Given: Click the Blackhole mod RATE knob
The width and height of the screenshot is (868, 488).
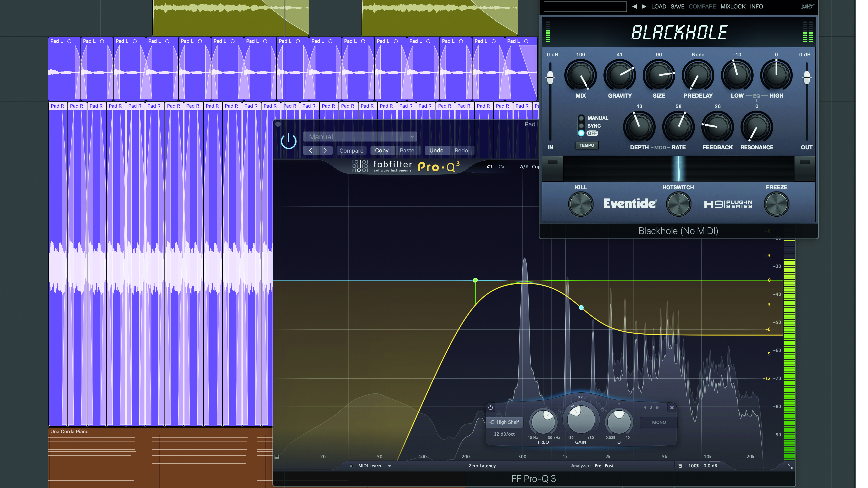Looking at the screenshot, I should (678, 127).
